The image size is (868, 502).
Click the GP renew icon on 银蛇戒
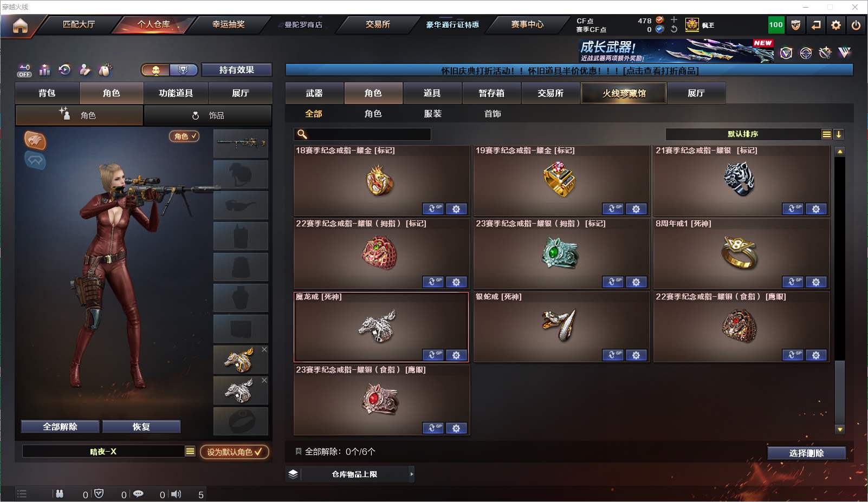[613, 355]
